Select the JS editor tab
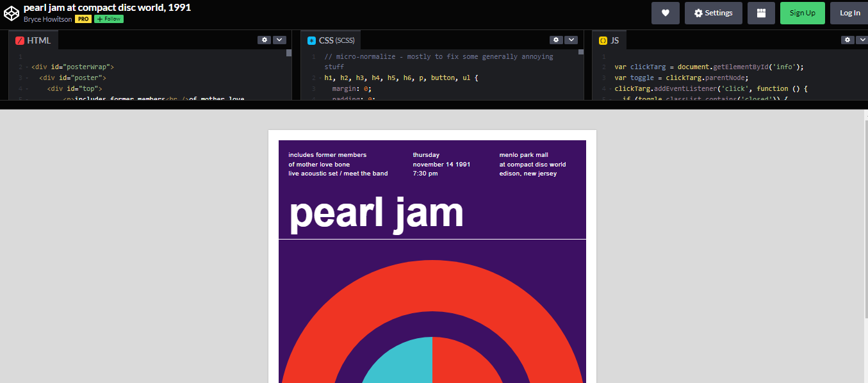This screenshot has width=868, height=383. pyautogui.click(x=609, y=40)
